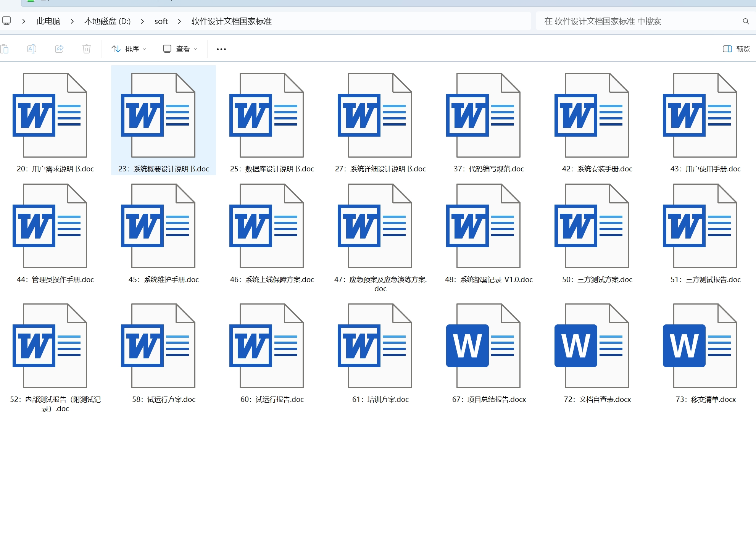Expand chevron after 此电脑 breadcrumb

(72, 21)
